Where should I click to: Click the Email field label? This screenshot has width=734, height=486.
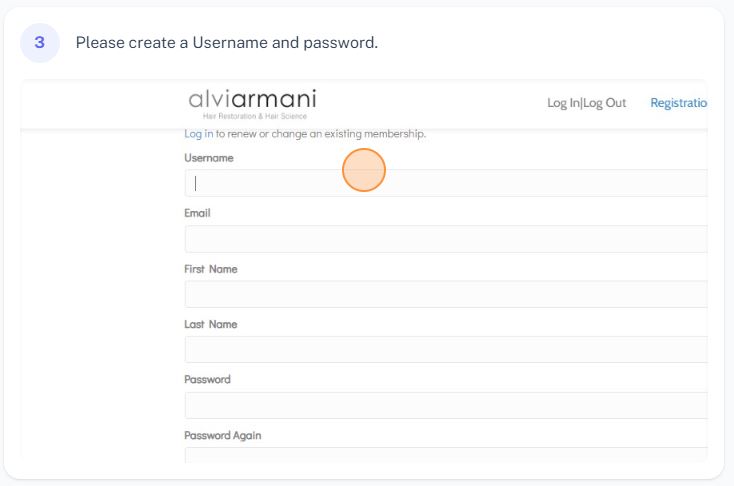(197, 213)
